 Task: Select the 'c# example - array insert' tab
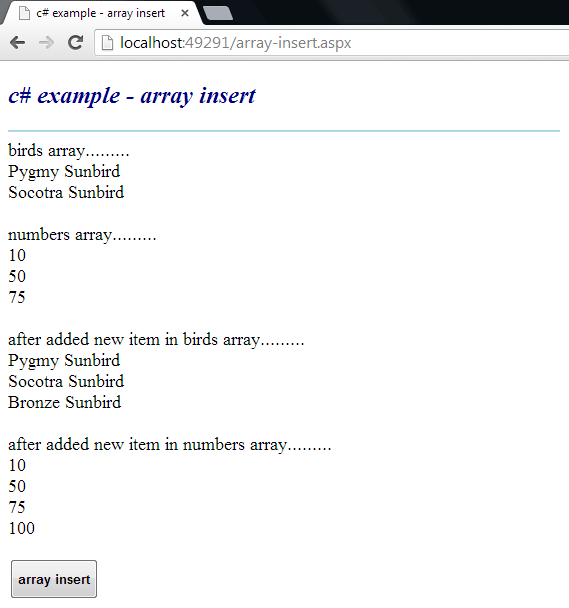pyautogui.click(x=102, y=13)
